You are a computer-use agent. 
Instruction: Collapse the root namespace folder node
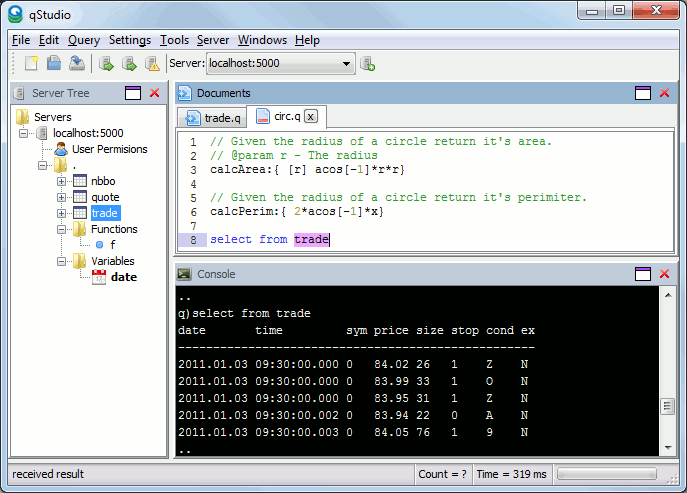pos(42,165)
